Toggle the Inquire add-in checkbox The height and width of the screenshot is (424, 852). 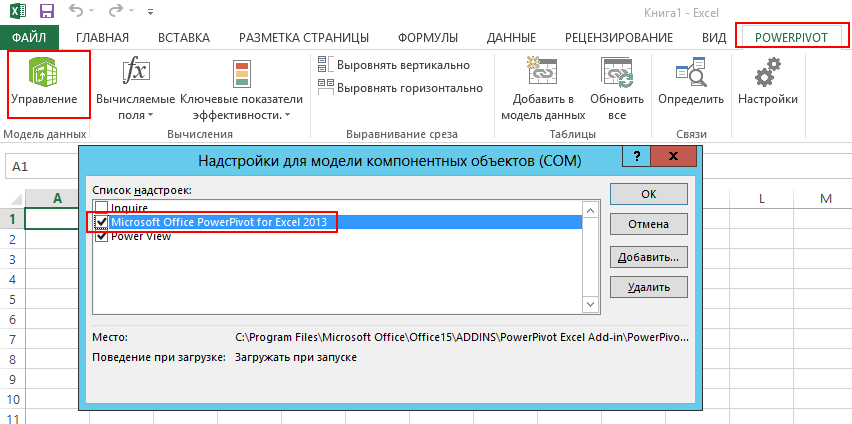point(101,207)
